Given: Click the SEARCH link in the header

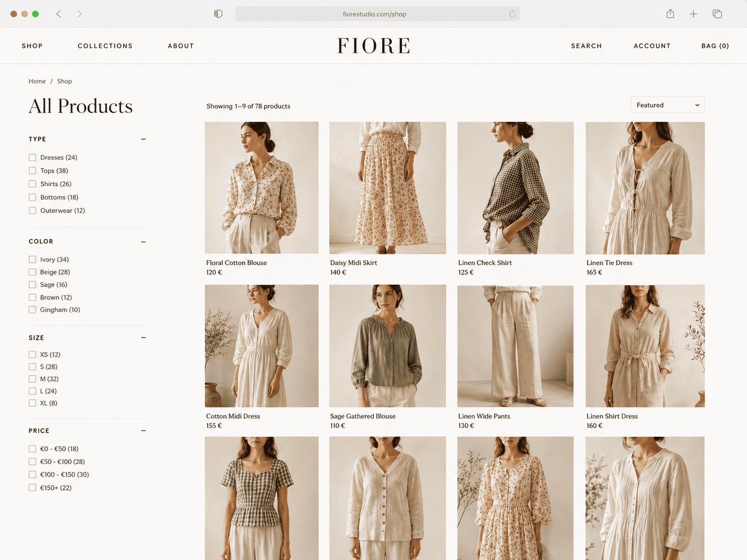Looking at the screenshot, I should pyautogui.click(x=587, y=46).
